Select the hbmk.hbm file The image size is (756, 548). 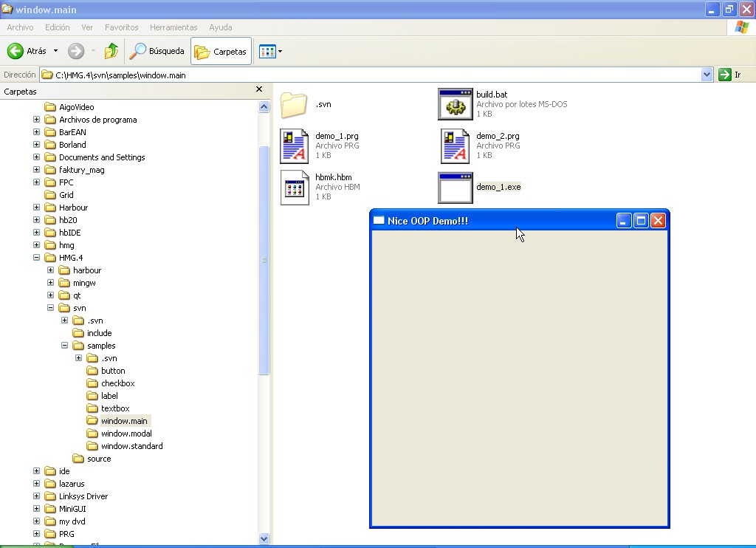[x=295, y=188]
